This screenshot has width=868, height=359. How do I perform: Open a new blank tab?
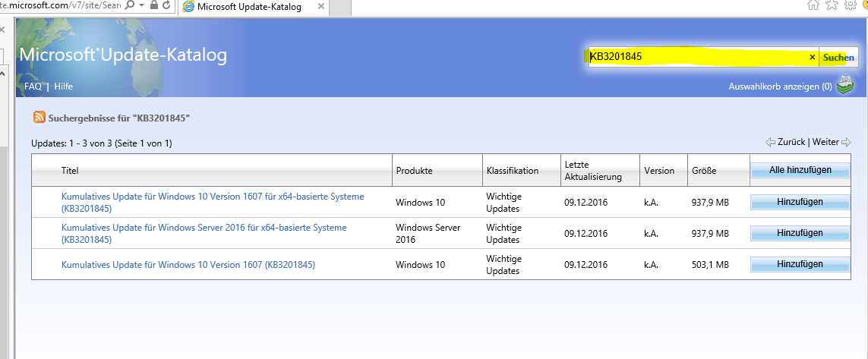point(340,7)
